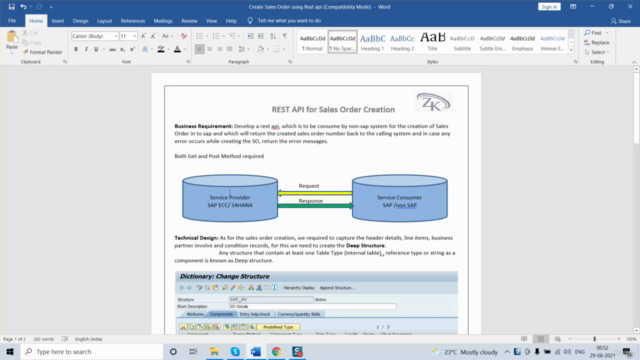This screenshot has width=640, height=360.
Task: Apply the Heading 1 style
Action: (x=372, y=42)
